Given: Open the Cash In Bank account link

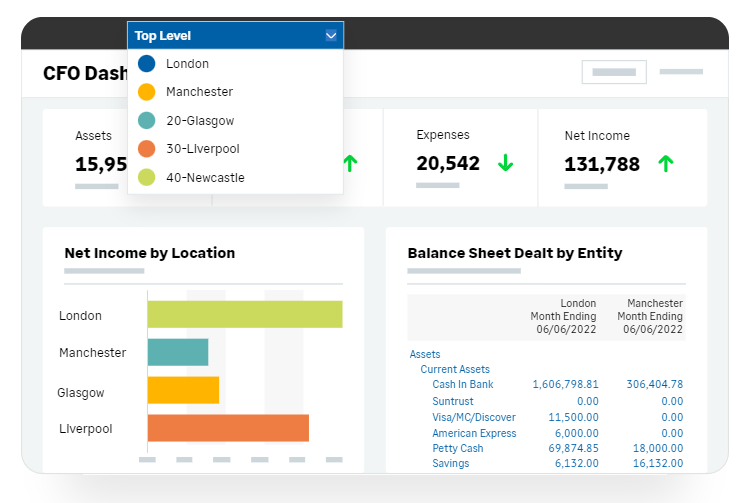Looking at the screenshot, I should click(463, 384).
